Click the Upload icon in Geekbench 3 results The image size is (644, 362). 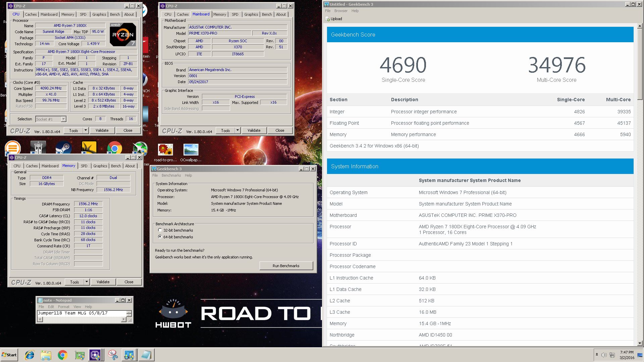click(328, 19)
